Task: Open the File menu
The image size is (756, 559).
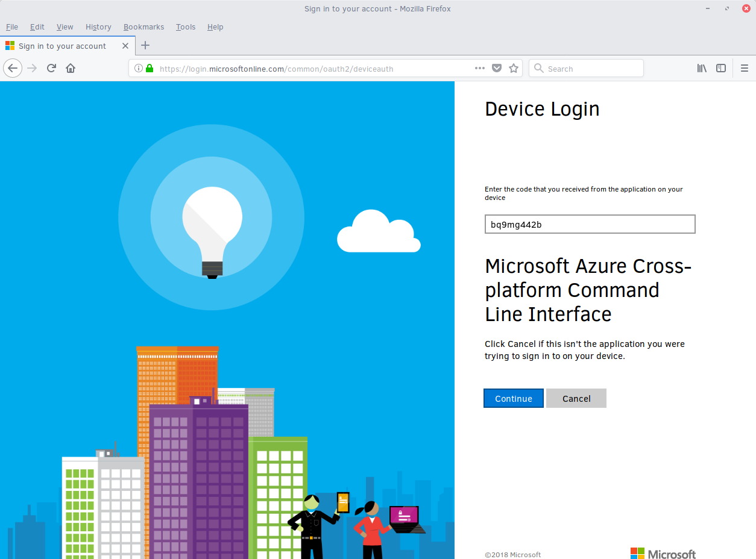Action: click(x=12, y=27)
